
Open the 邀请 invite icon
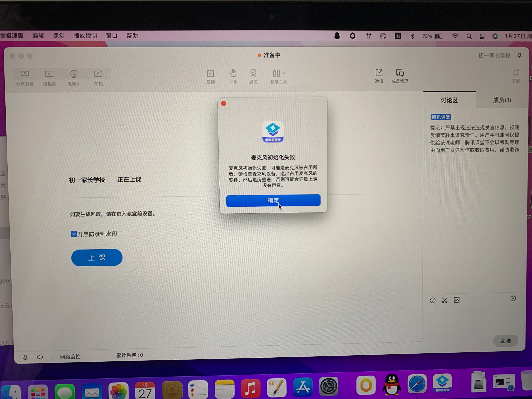379,73
